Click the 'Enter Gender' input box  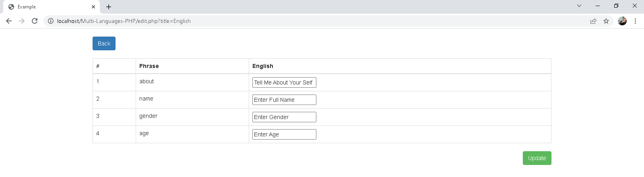pyautogui.click(x=284, y=117)
